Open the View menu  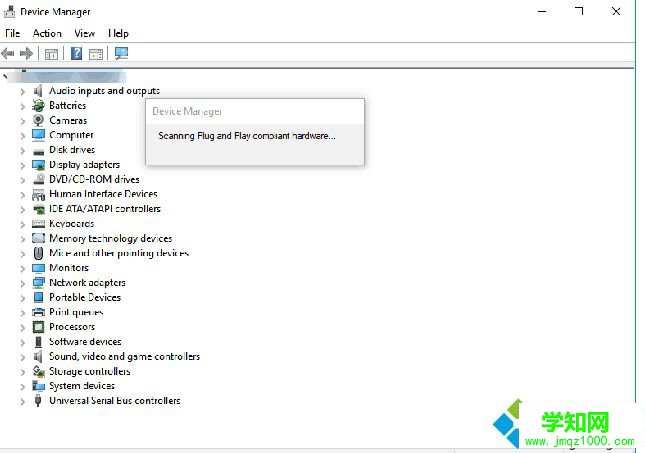tap(84, 33)
